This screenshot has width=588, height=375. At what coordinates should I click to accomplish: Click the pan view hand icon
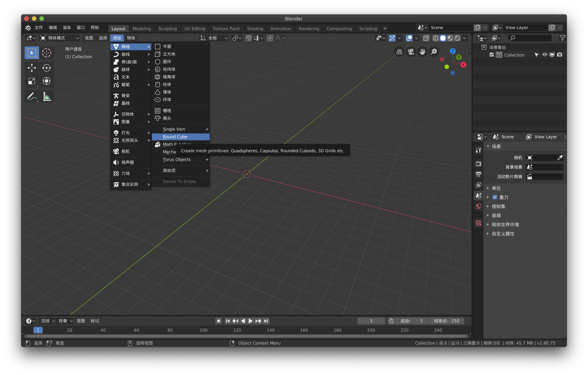tap(422, 52)
